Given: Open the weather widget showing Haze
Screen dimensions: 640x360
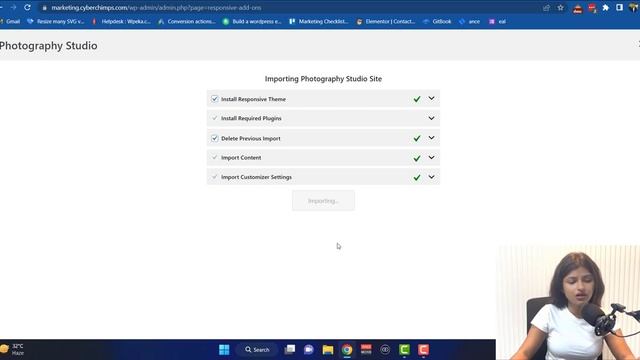Looking at the screenshot, I should pyautogui.click(x=12, y=349).
